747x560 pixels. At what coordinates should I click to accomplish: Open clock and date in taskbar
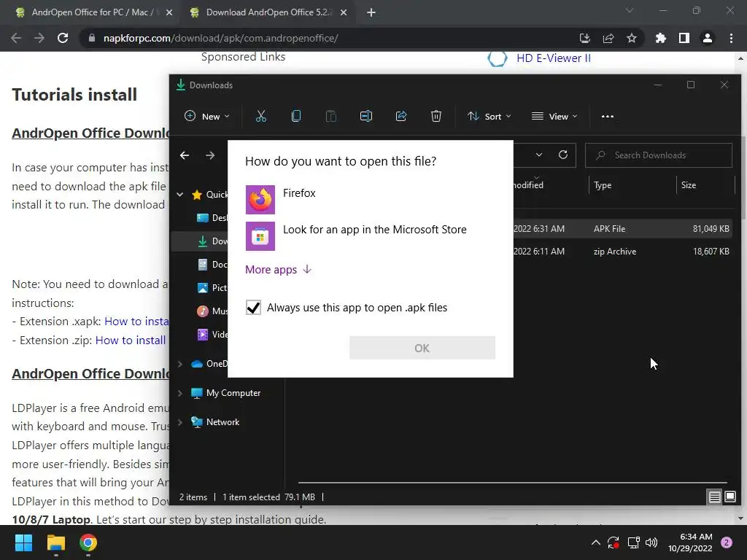pos(690,542)
